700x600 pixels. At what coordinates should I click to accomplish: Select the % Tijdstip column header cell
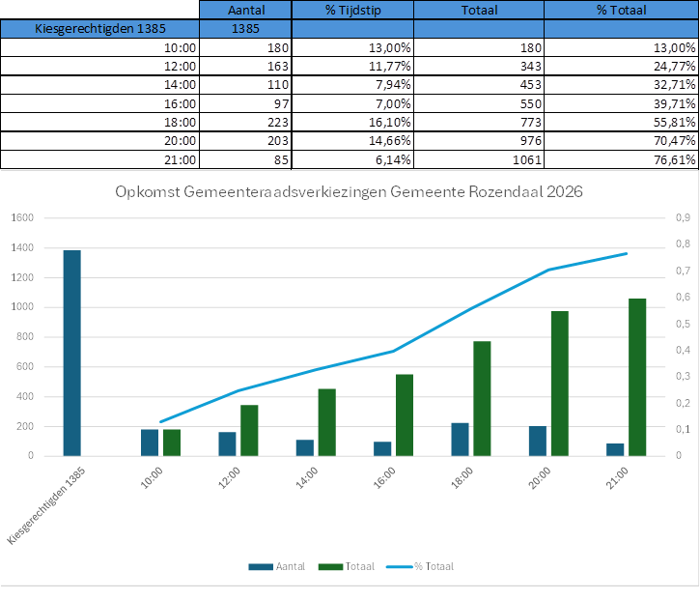click(351, 9)
